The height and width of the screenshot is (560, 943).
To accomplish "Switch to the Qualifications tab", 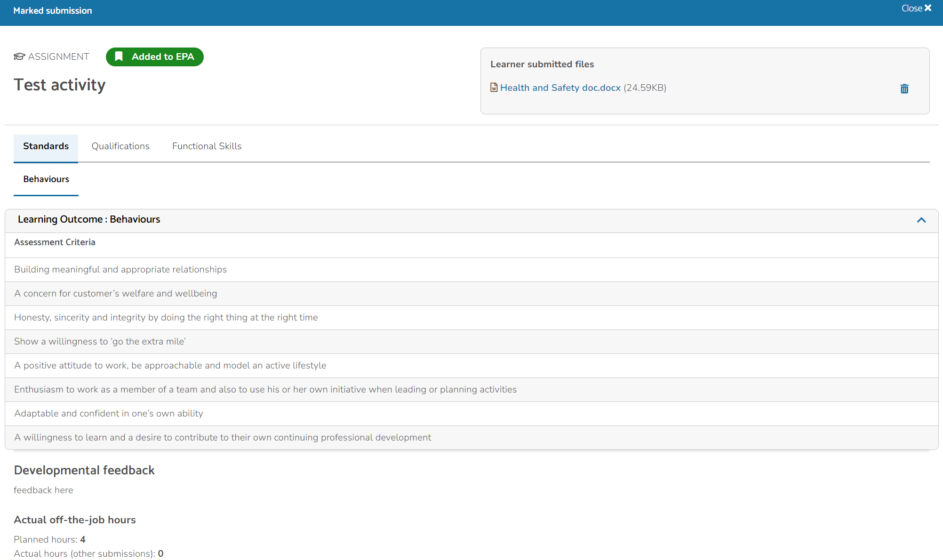I will [x=120, y=146].
